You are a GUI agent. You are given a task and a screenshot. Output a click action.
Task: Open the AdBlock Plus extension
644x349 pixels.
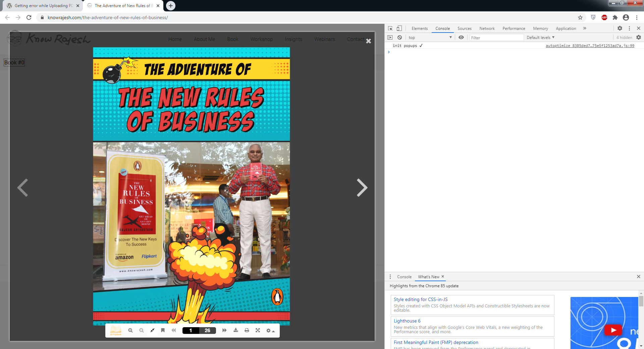604,17
